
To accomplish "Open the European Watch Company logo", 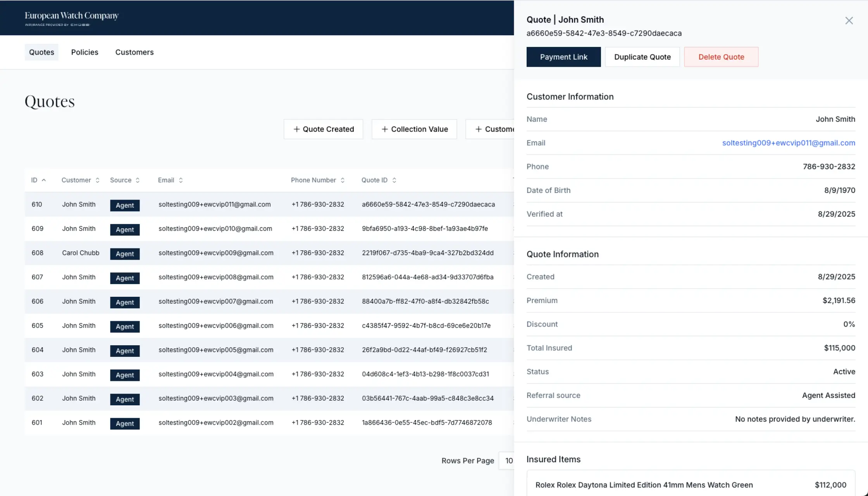I will pos(71,17).
